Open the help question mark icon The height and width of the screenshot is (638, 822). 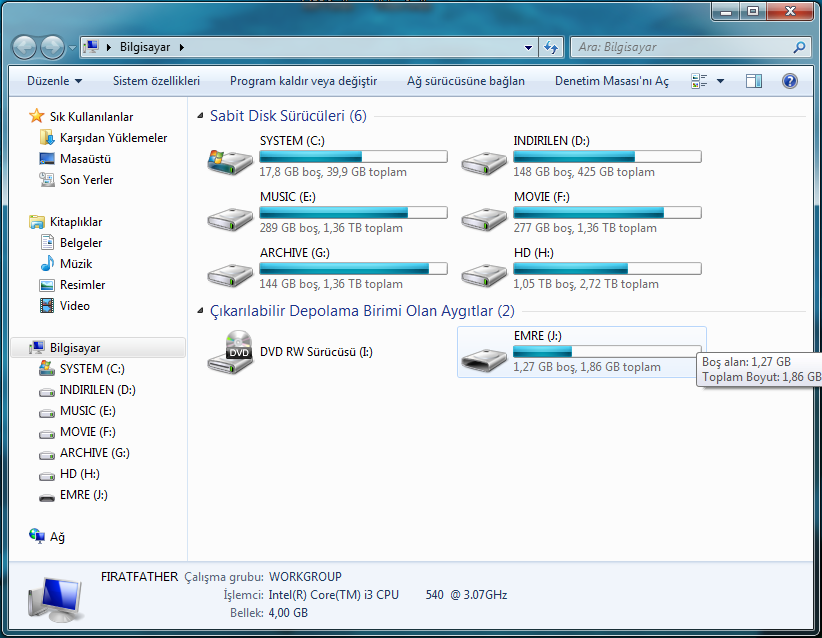[x=789, y=81]
